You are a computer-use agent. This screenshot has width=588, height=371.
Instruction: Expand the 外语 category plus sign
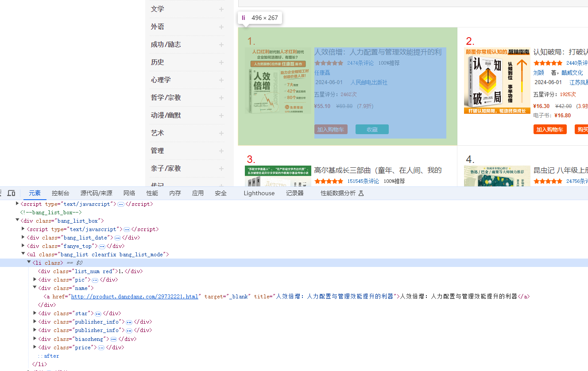(221, 27)
